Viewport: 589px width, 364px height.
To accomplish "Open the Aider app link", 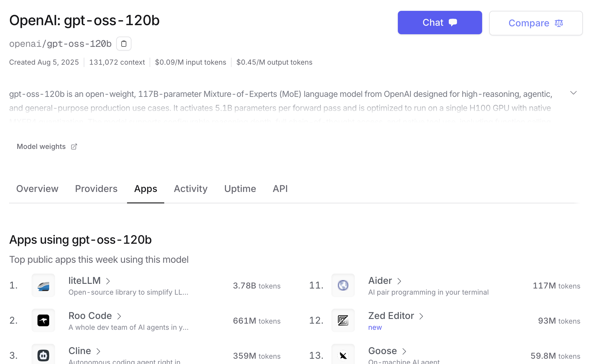I will [380, 281].
